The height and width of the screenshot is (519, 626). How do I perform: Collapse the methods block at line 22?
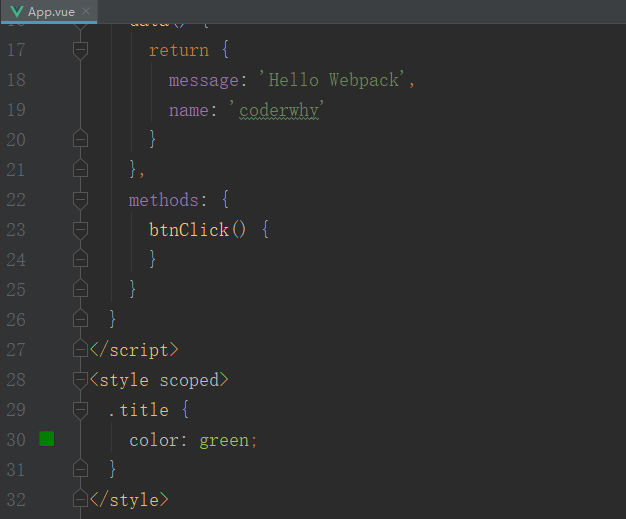[x=80, y=200]
